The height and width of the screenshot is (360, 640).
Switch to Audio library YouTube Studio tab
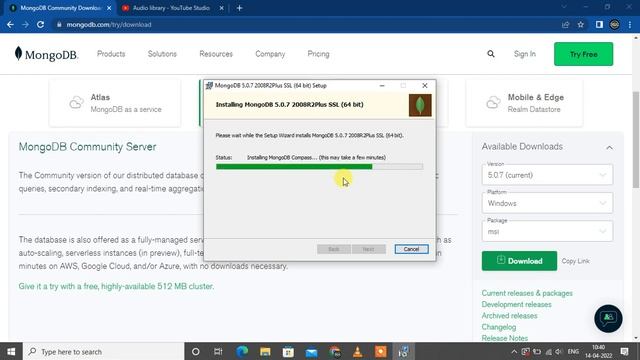coord(171,8)
